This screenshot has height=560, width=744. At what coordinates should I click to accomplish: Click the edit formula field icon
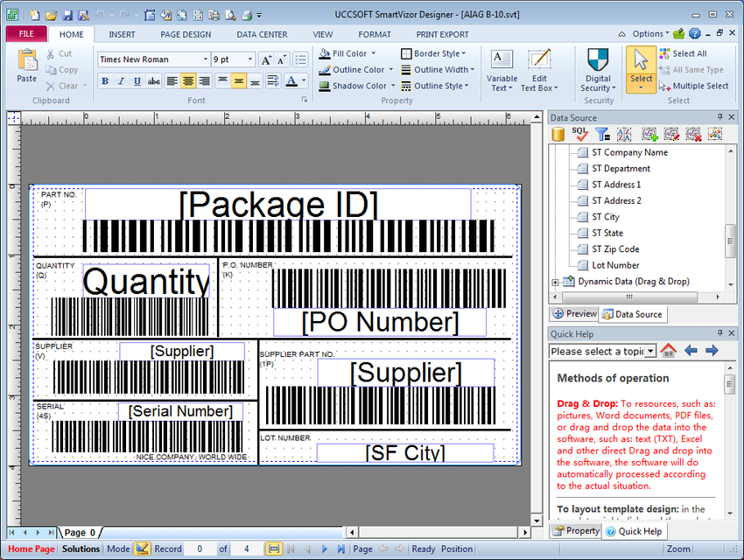pos(671,134)
